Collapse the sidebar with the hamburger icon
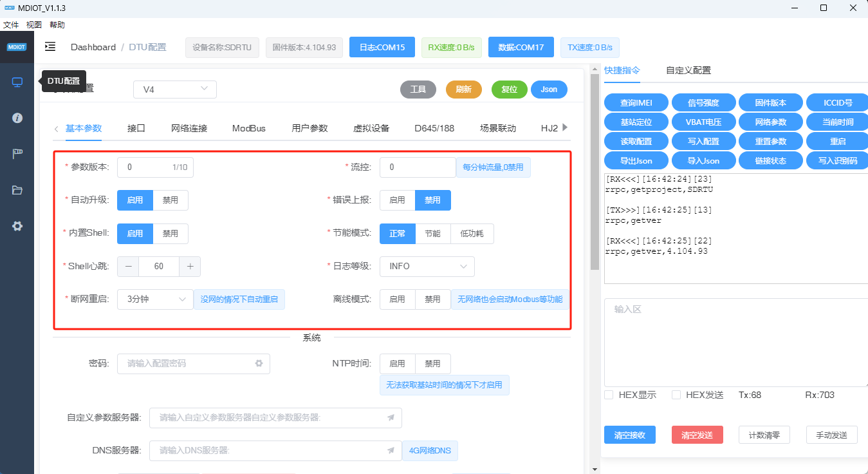This screenshot has width=868, height=474. coord(50,47)
